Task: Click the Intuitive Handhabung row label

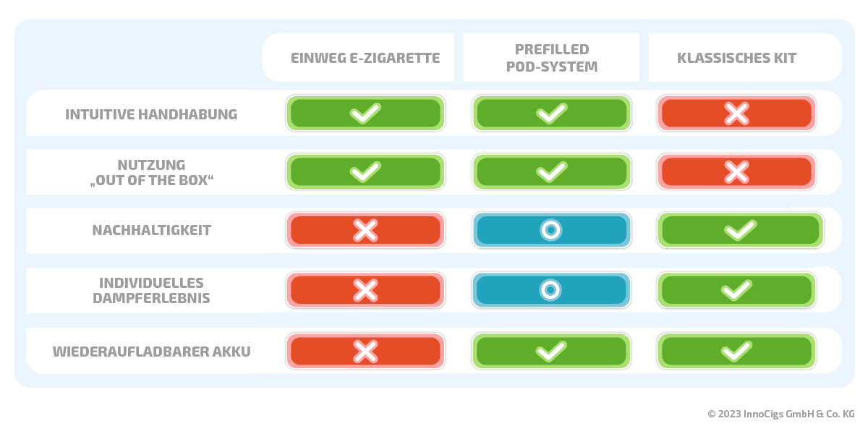Action: 151,114
